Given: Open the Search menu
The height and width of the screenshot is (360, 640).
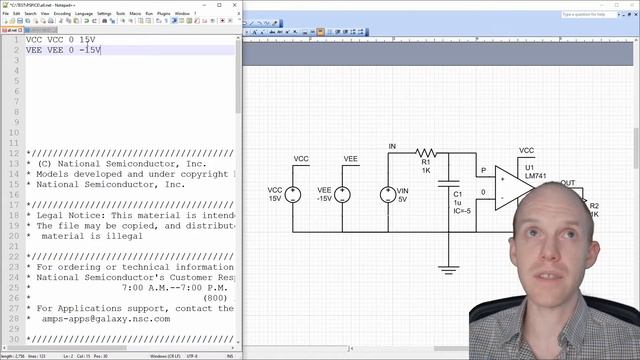Looking at the screenshot, I should [30, 13].
